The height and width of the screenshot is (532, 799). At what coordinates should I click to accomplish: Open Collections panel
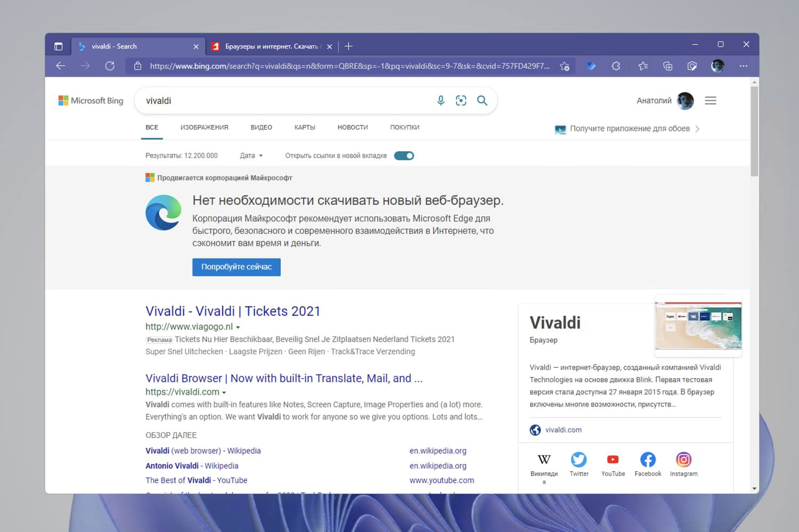pyautogui.click(x=667, y=66)
